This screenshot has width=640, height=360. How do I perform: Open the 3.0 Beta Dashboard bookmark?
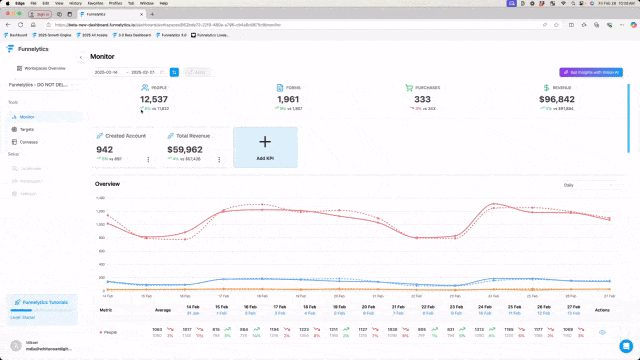click(x=132, y=35)
